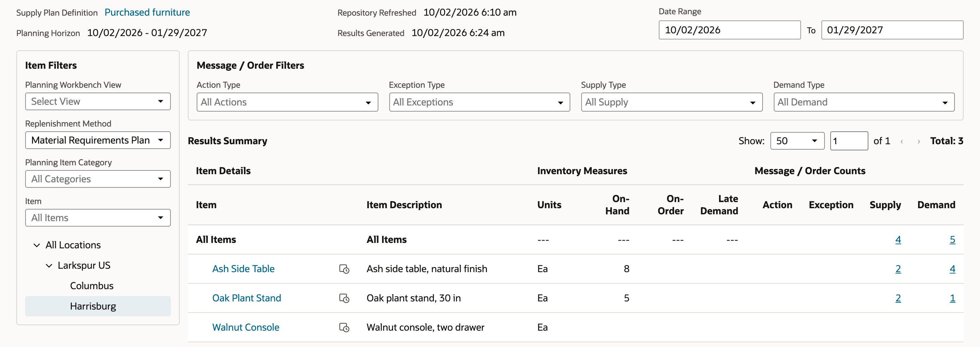Open supply count 4 for All Items
Image resolution: width=980 pixels, height=347 pixels.
click(898, 240)
